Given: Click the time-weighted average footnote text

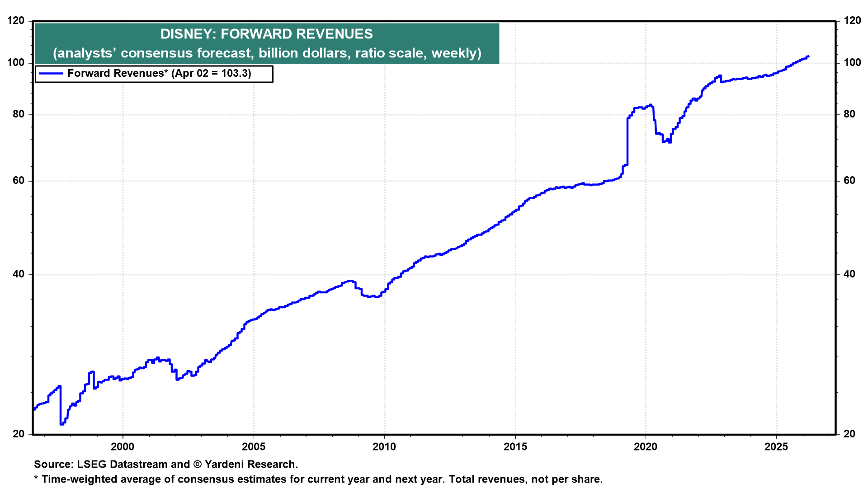Looking at the screenshot, I should point(318,479).
